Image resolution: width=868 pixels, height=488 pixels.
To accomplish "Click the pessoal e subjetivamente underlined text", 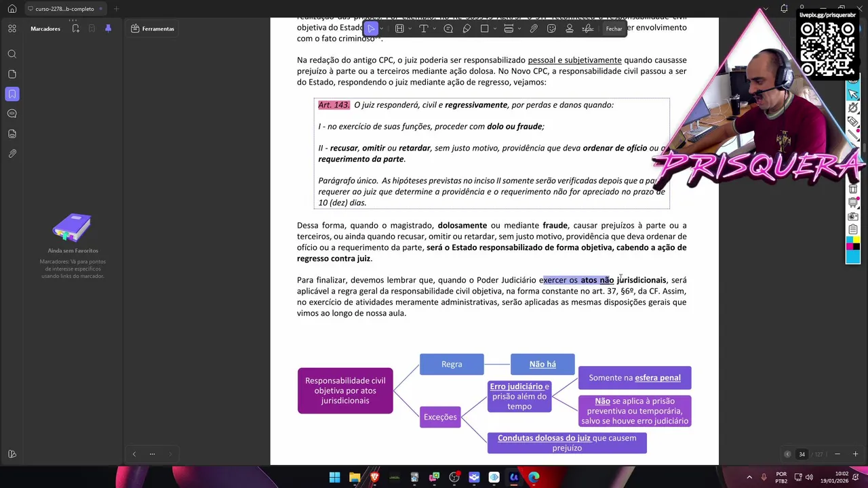I will click(x=574, y=60).
